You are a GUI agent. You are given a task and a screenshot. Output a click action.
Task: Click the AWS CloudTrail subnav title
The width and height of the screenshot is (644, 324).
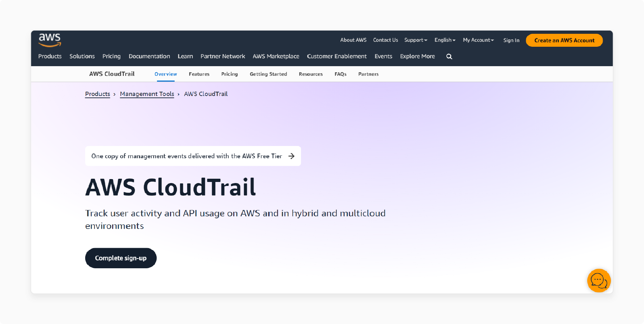tap(112, 74)
